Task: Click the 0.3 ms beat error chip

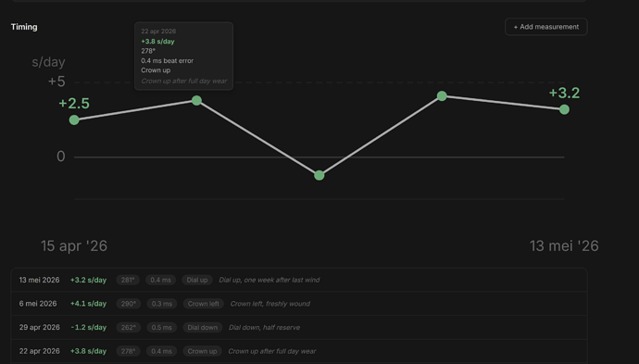Action: pyautogui.click(x=162, y=304)
